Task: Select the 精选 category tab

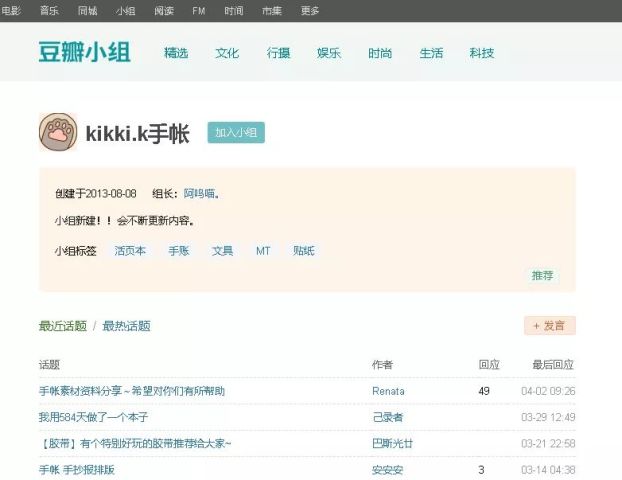Action: pos(176,53)
